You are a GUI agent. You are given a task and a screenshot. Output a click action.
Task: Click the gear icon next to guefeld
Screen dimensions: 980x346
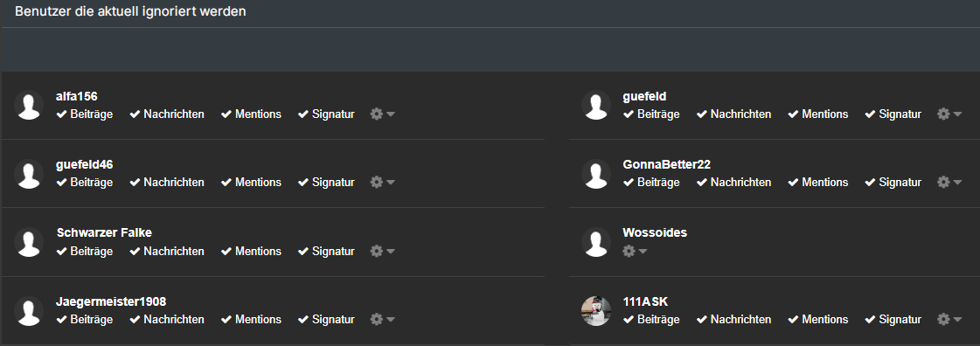coord(943,114)
